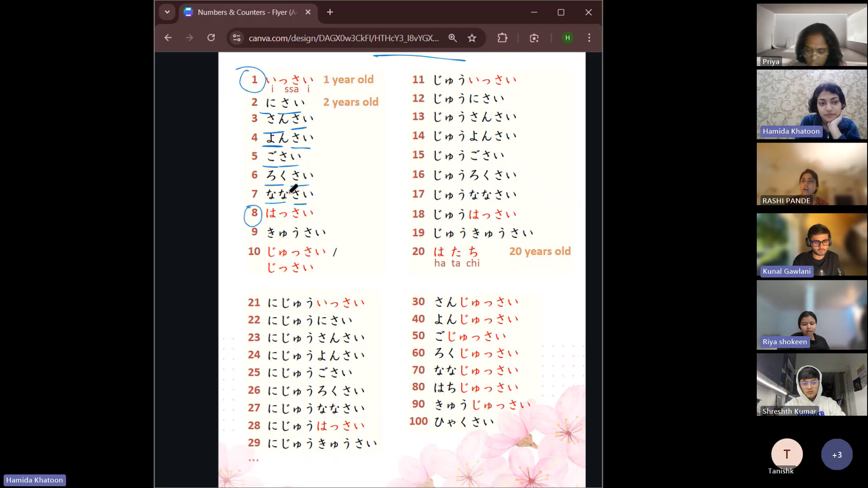Viewport: 868px width, 488px height.
Task: Click the '20 years old' text
Action: 540,251
